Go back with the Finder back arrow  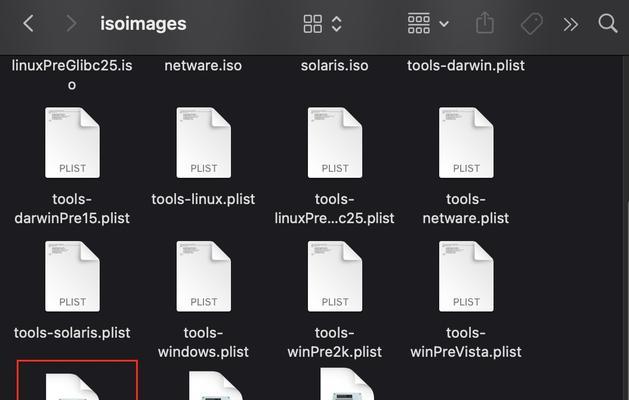(x=28, y=24)
